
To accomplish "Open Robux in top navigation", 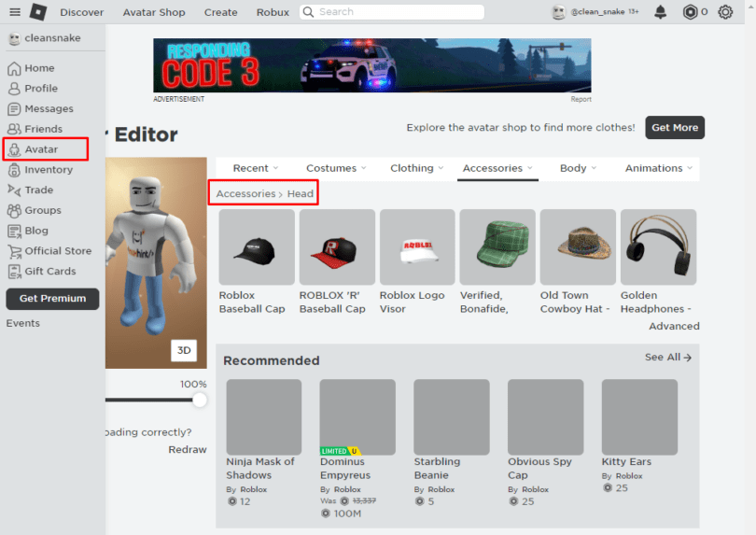I will click(273, 12).
